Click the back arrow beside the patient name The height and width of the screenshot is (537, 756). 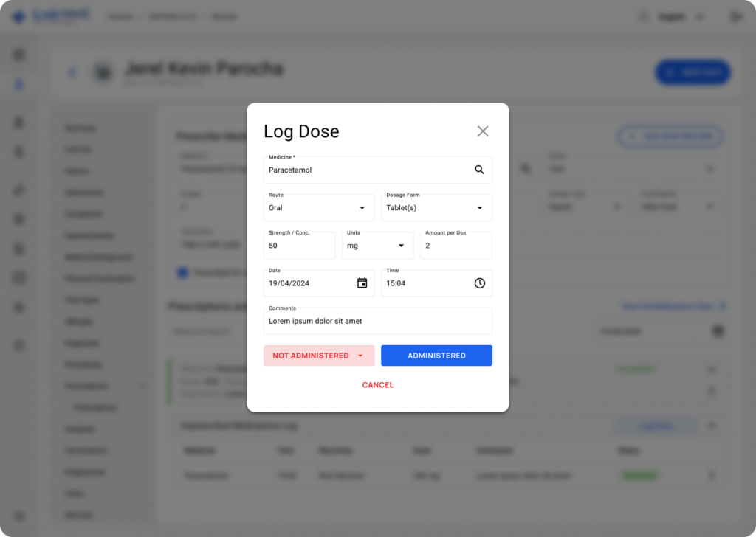pos(72,72)
